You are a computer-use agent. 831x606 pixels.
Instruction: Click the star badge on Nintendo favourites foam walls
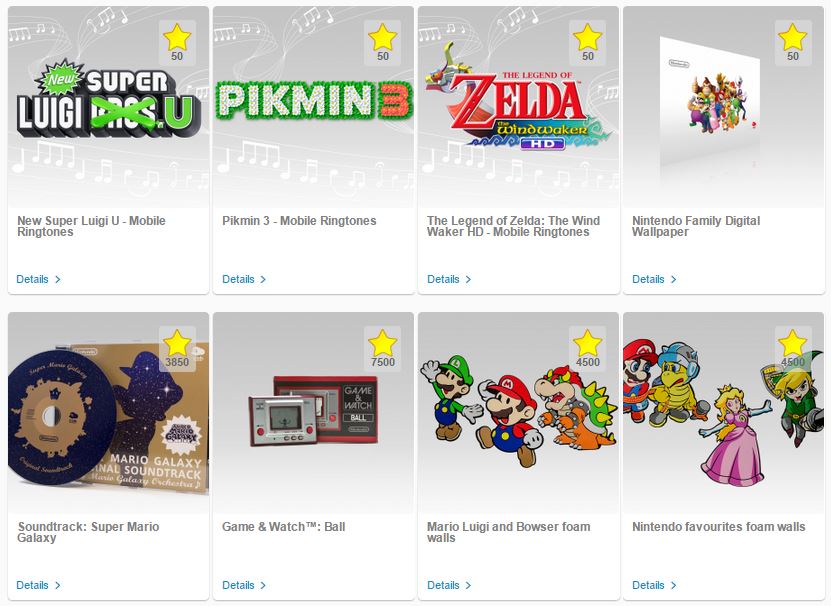[x=792, y=349]
